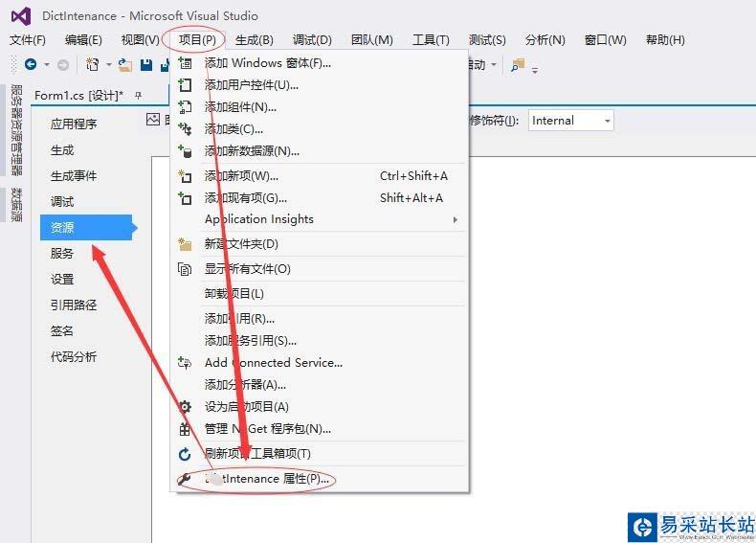
Task: Open the 服务器资源管理器 side tab
Action: point(16,130)
